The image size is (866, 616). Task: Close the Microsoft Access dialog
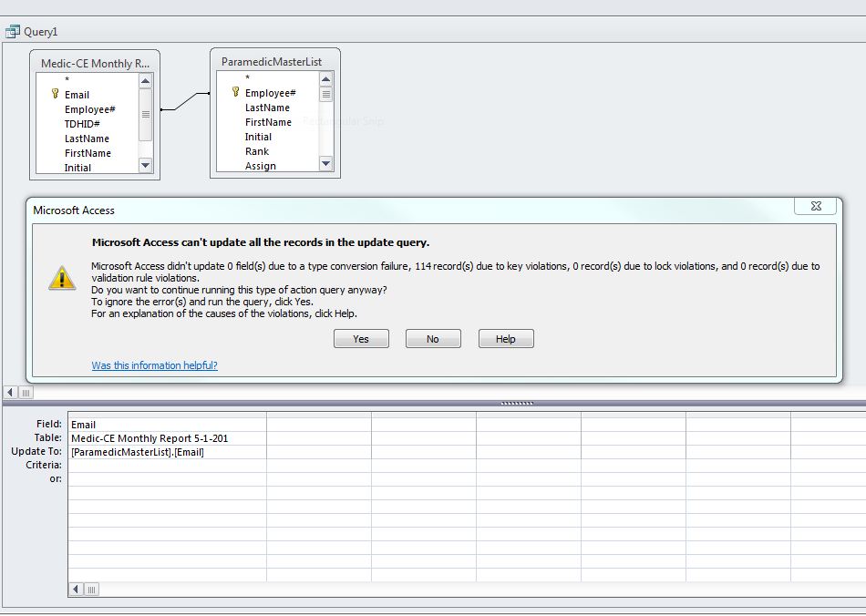click(815, 206)
